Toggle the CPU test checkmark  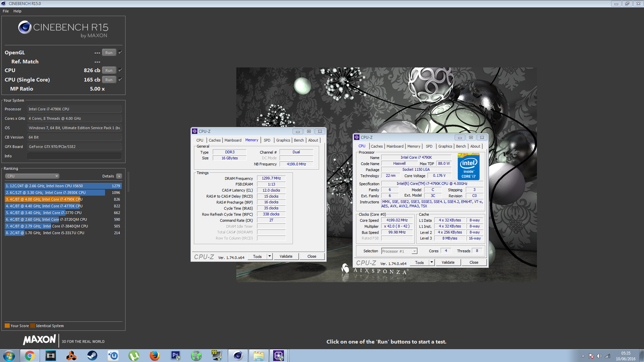coord(120,70)
